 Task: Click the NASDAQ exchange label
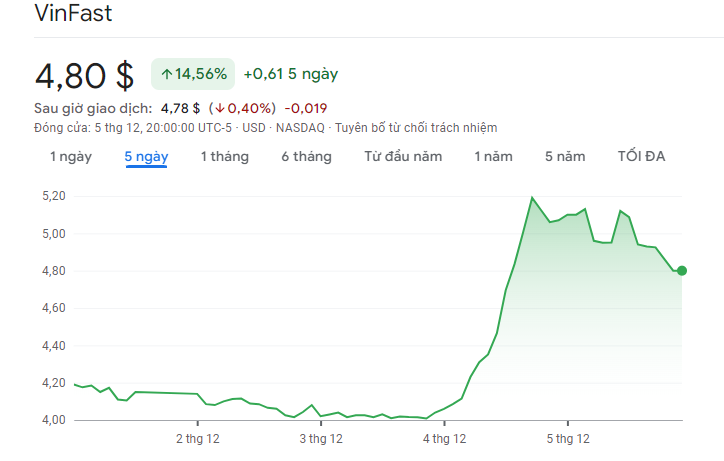point(300,127)
